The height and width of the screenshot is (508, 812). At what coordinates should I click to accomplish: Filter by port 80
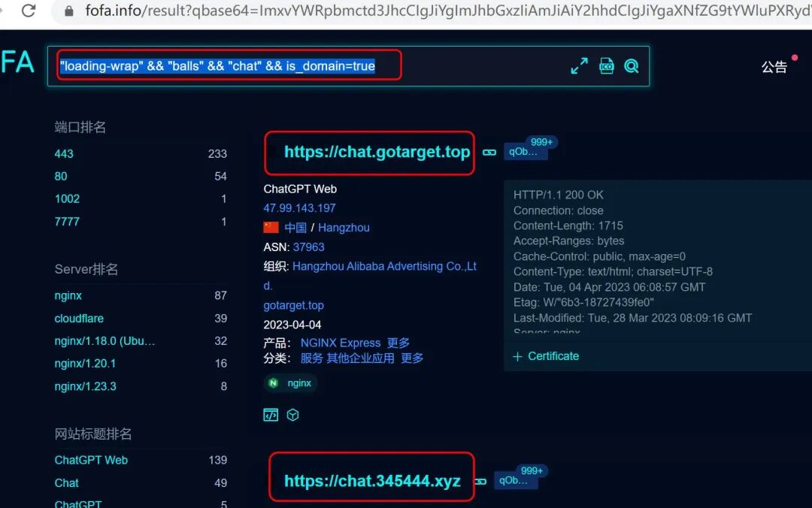(61, 177)
